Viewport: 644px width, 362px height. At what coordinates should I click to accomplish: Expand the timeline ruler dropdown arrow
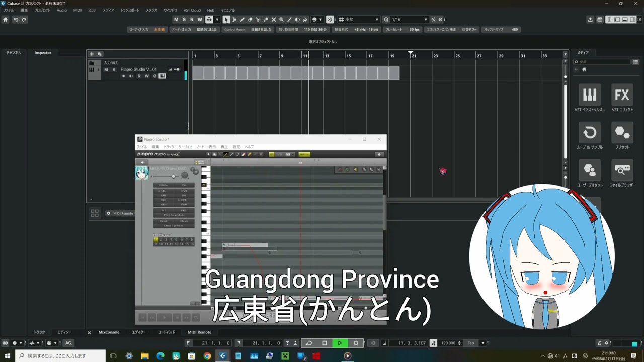(x=566, y=54)
